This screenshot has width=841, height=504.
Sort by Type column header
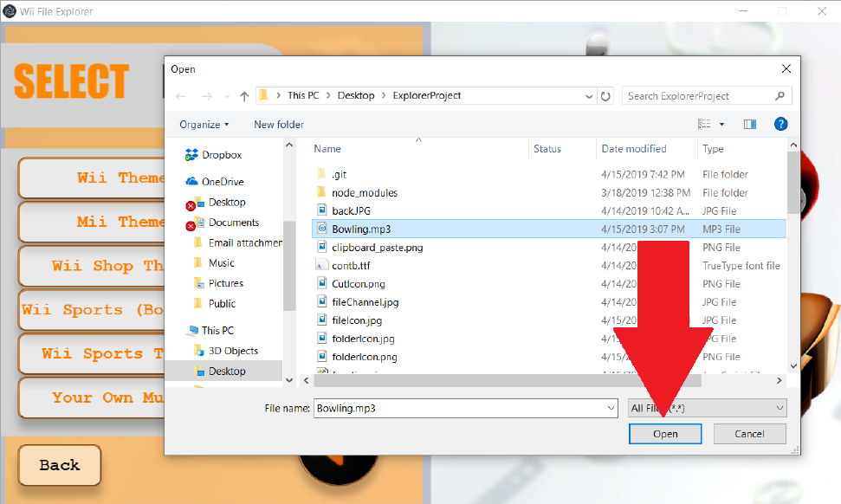pos(713,149)
